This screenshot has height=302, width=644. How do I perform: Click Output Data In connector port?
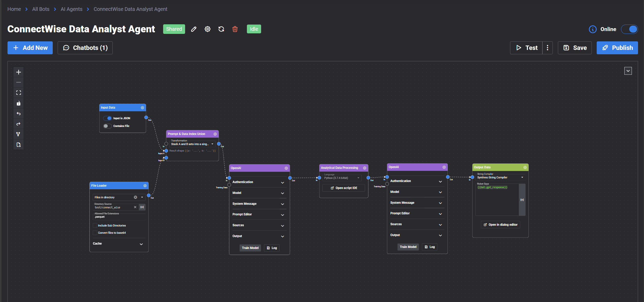pos(472,177)
